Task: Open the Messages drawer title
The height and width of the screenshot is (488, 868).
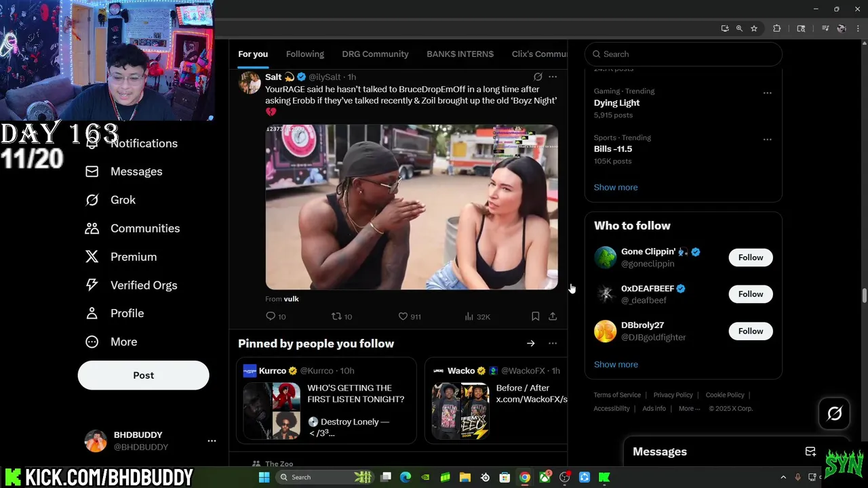Action: [x=660, y=452]
